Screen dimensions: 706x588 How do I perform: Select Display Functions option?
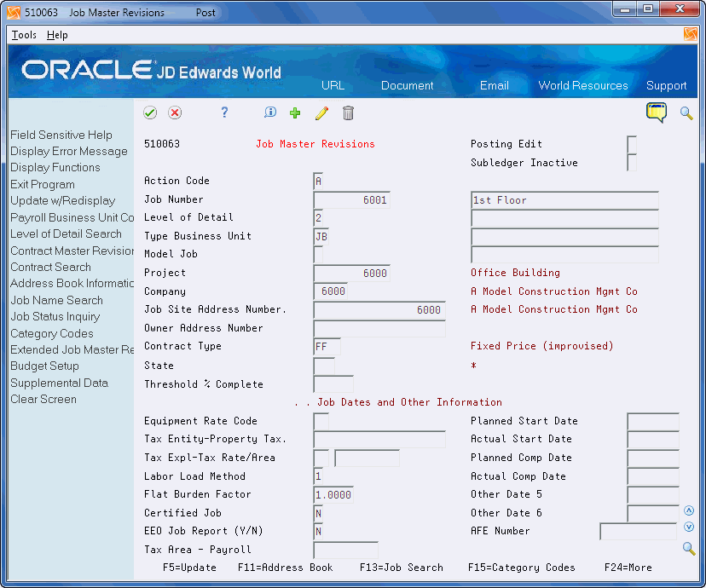click(55, 167)
